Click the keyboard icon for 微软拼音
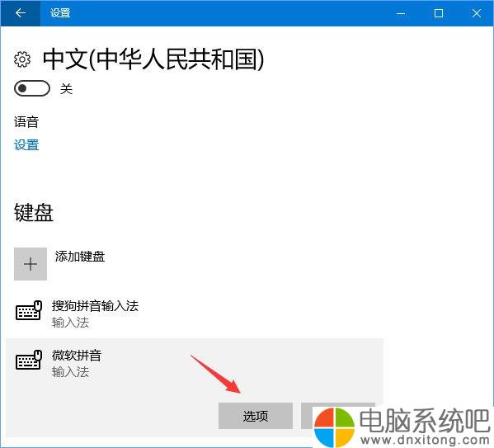494x448 pixels. coord(29,360)
